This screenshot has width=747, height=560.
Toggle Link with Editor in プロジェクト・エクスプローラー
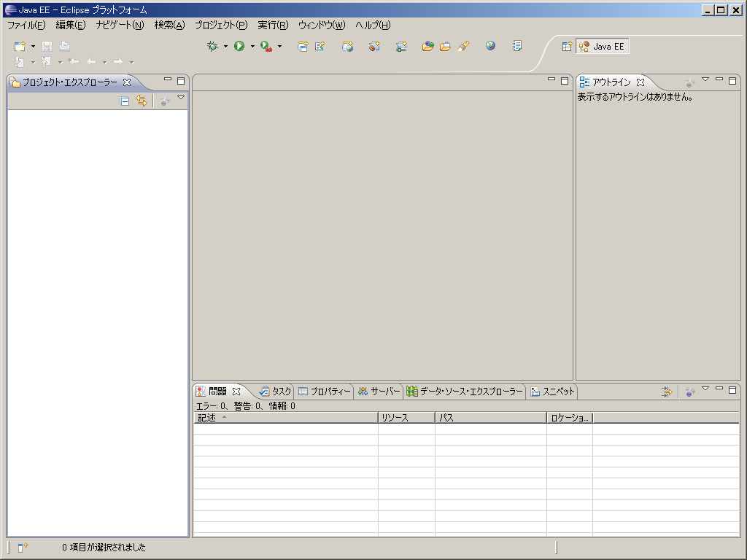[142, 101]
